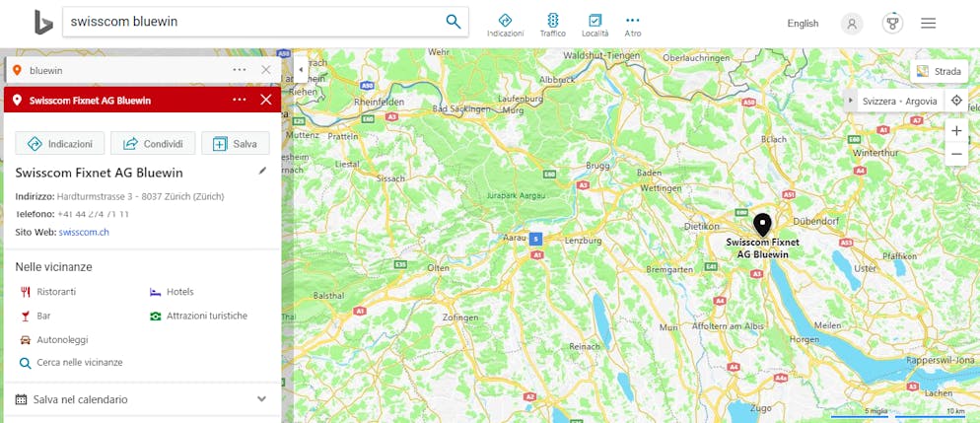Click the Rapperswil-Jona label on map
This screenshot has width=980, height=423.
[941, 361]
